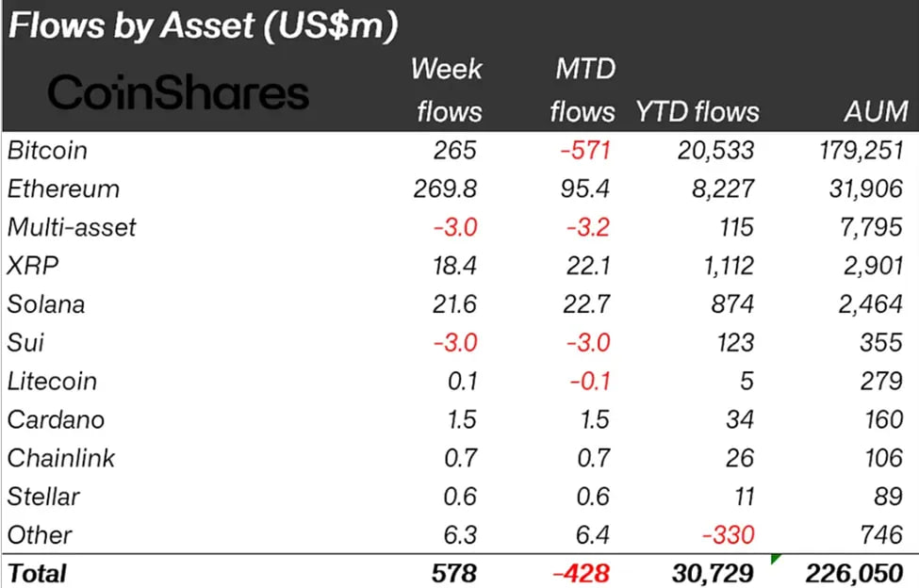Select the Litecoin row label
919x588 pixels.
(52, 382)
